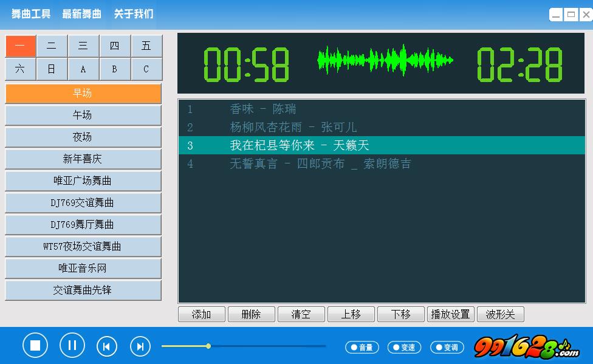This screenshot has width=593, height=364.
Task: Maximize the player window
Action: pos(571,15)
